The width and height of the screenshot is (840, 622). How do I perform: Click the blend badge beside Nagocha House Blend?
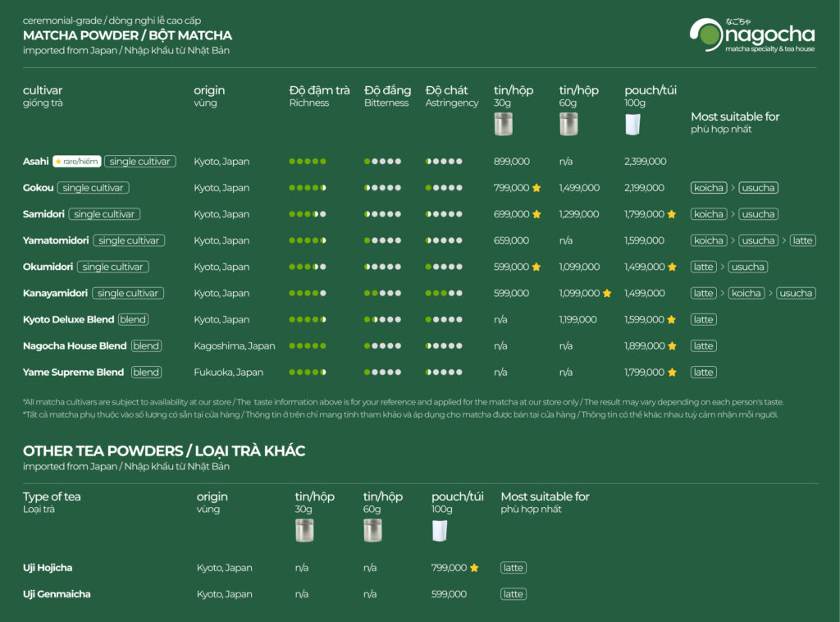(x=146, y=346)
